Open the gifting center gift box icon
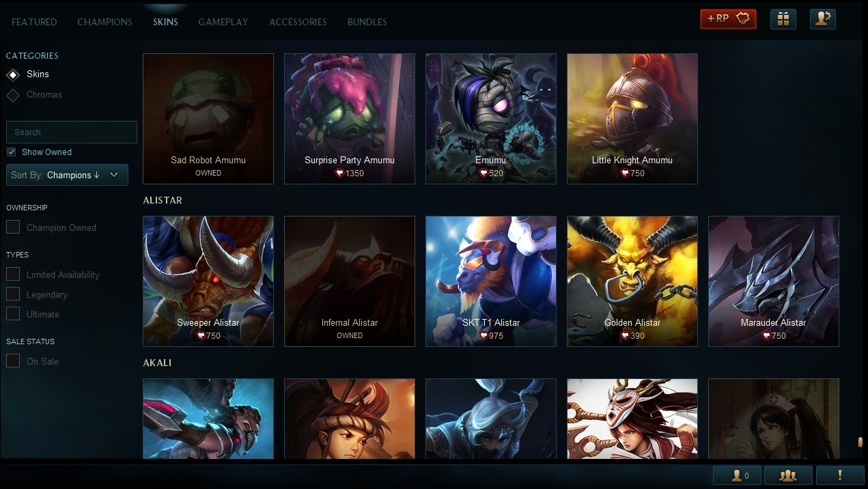Image resolution: width=868 pixels, height=489 pixels. pos(783,19)
